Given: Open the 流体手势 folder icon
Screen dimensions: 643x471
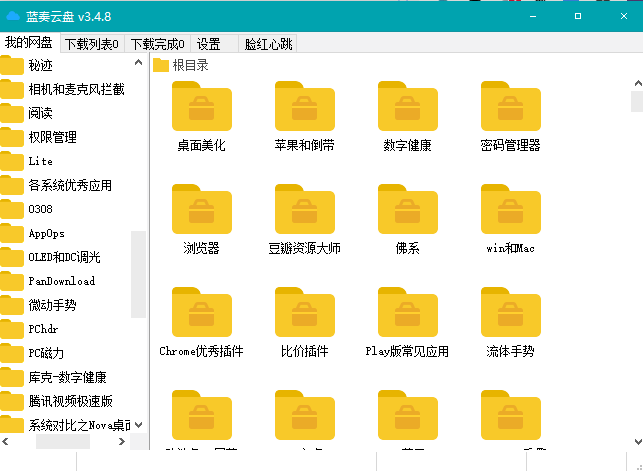Looking at the screenshot, I should tap(511, 312).
